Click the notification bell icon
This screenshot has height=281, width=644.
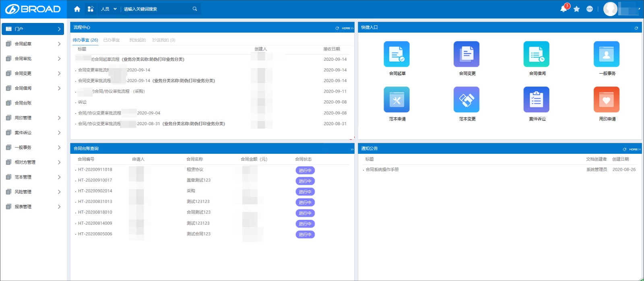point(563,9)
